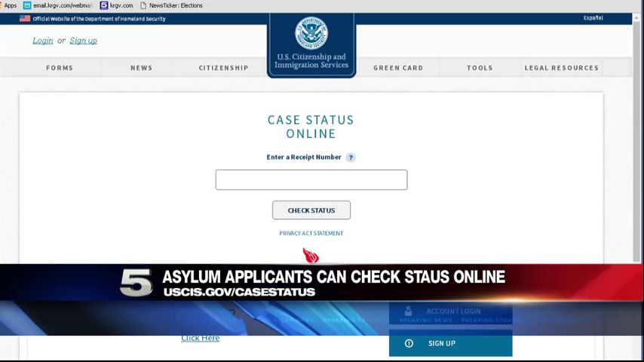Screen dimensions: 644x362
Task: Click the Login link
Action: click(x=43, y=41)
